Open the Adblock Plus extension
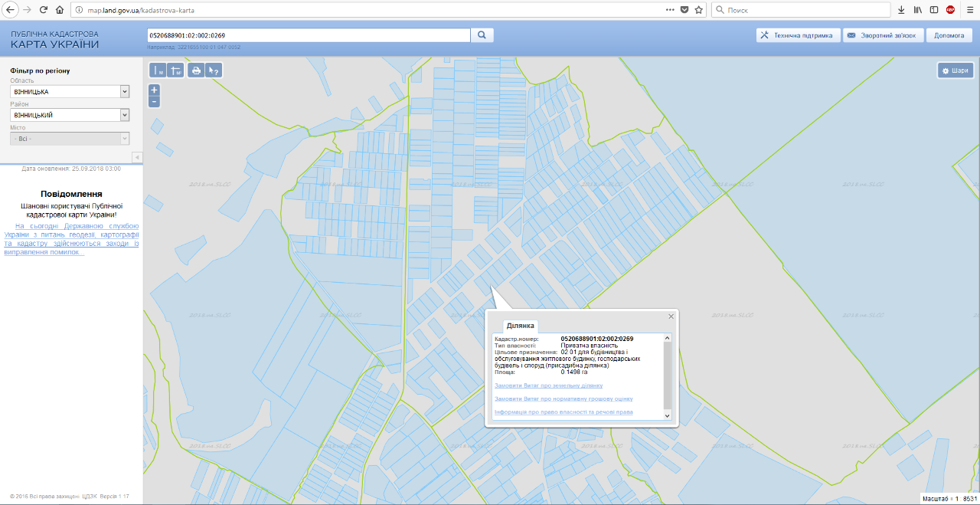The height and width of the screenshot is (505, 980). tap(950, 10)
